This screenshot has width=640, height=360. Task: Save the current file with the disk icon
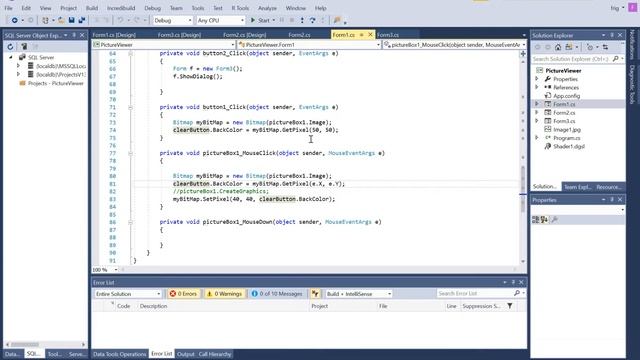(x=71, y=20)
